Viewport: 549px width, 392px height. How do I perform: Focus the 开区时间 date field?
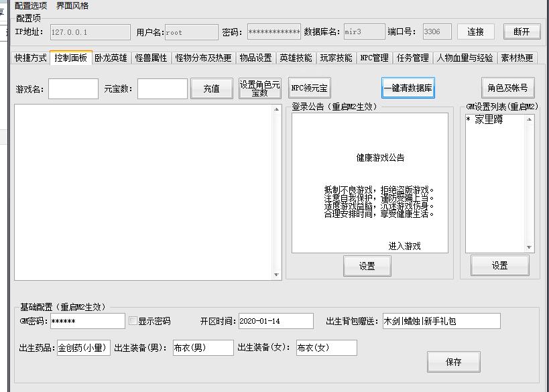click(x=276, y=321)
